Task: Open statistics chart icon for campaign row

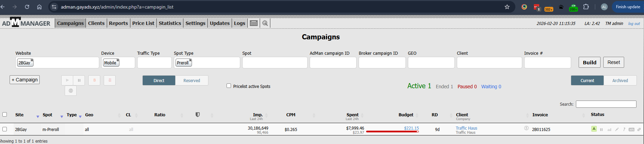Action: tap(609, 129)
